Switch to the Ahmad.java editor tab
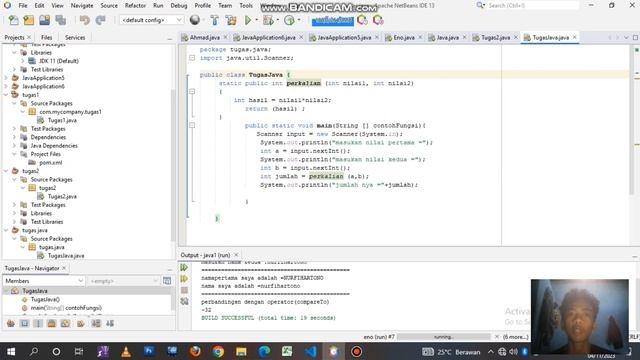 point(204,38)
